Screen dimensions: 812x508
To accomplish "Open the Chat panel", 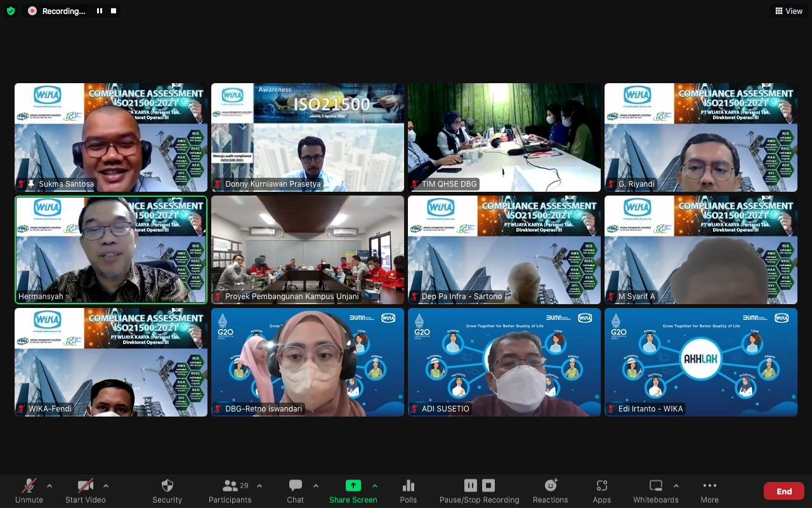I will [x=295, y=490].
